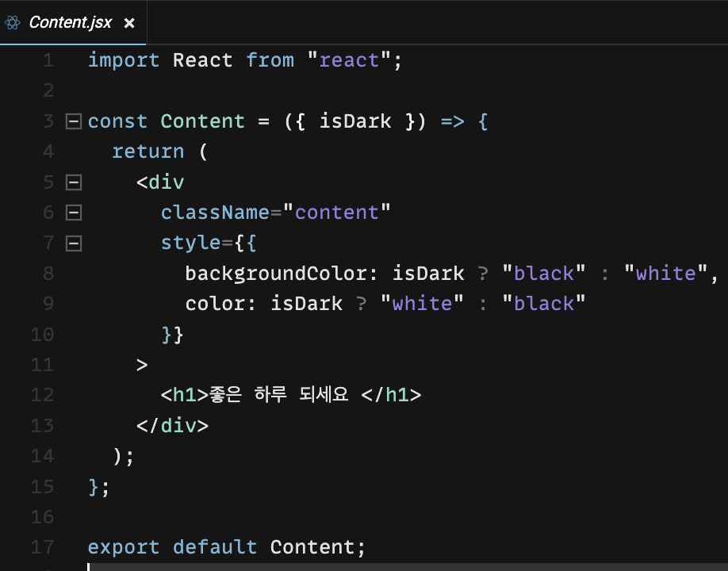Collapse the div fold on line 5
This screenshot has width=728, height=571.
(74, 182)
